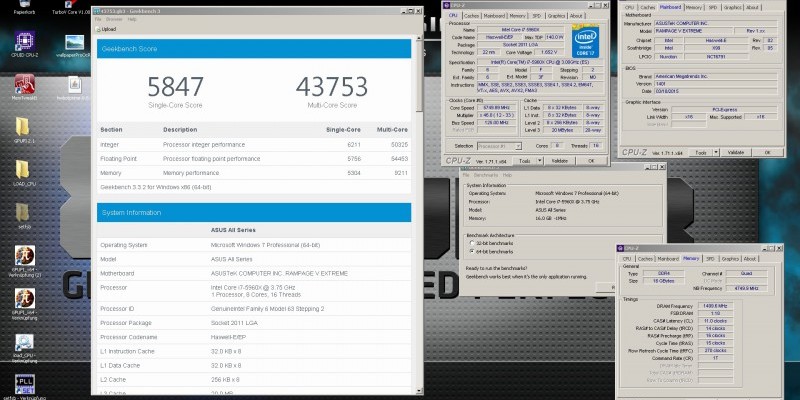800x400 pixels.
Task: Open the LOAD_CPU desktop folder
Action: point(22,170)
